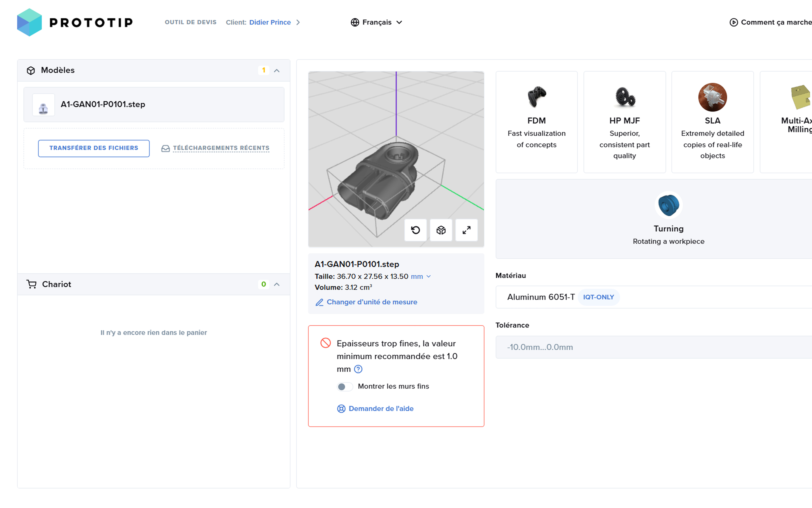
Task: Expand the 3D viewer to fullscreen
Action: 466,230
